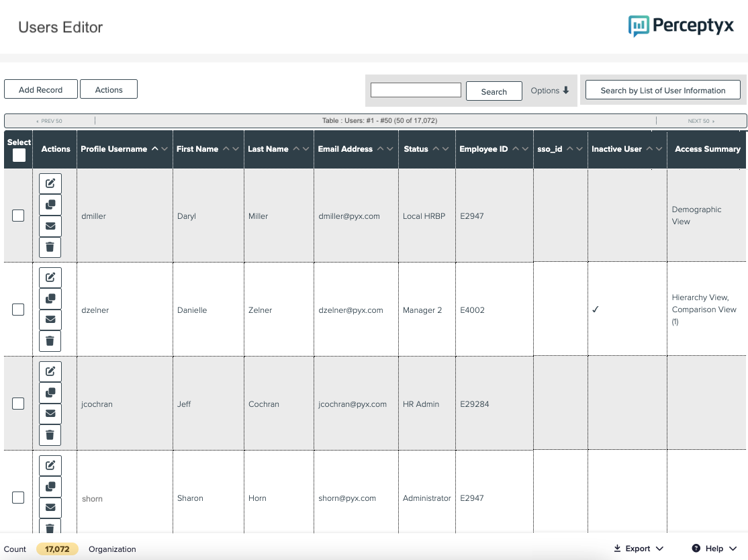Screen dimensions: 748x560
Task: Click the Add Record button
Action: click(x=40, y=89)
